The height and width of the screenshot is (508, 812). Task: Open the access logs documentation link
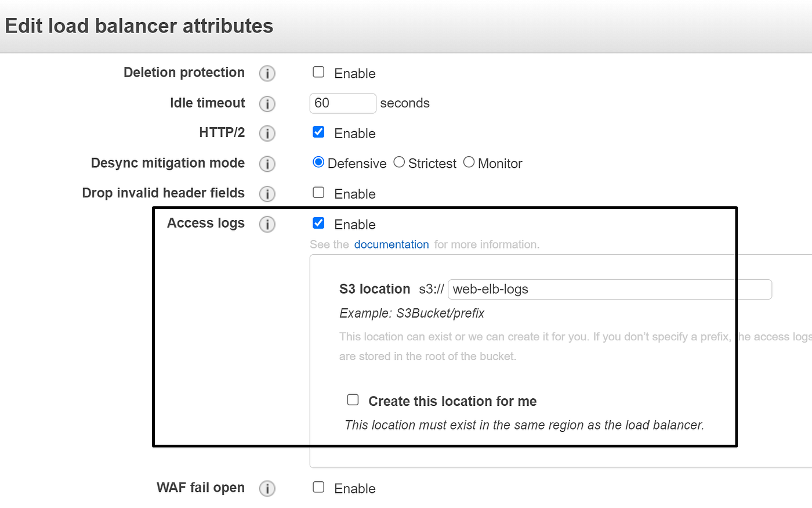[x=391, y=244]
